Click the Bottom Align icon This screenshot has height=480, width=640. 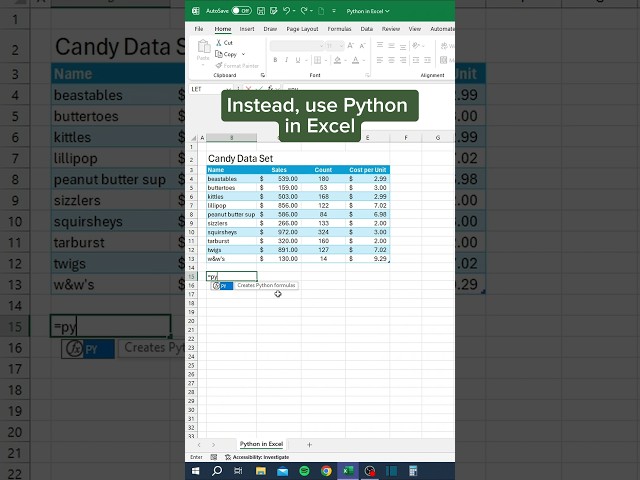tap(403, 46)
